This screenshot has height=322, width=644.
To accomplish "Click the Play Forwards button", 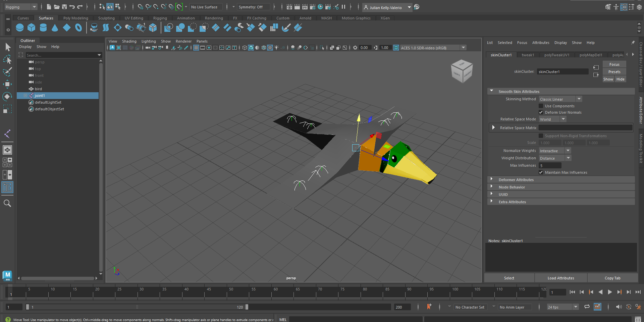I will pyautogui.click(x=610, y=292).
